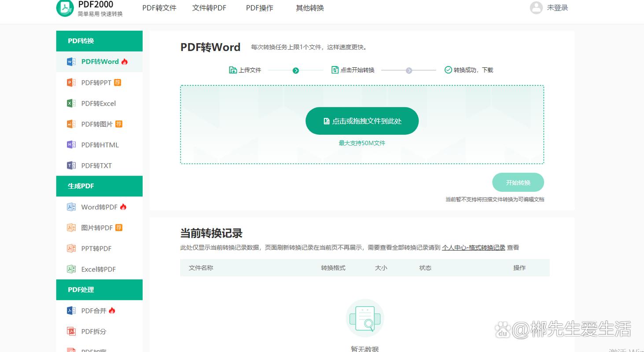Viewport: 644px width, 352px height.
Task: Select the PDF转PPT sidebar icon
Action: click(x=71, y=83)
